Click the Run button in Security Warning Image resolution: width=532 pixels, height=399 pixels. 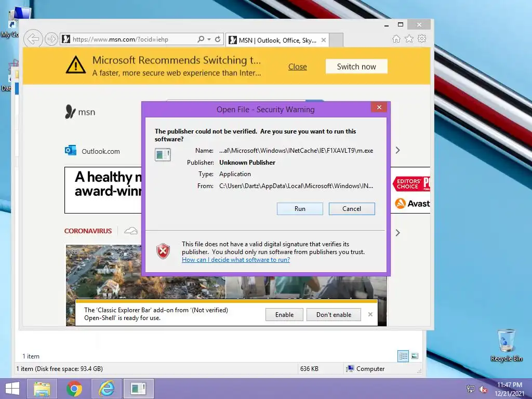(x=300, y=209)
